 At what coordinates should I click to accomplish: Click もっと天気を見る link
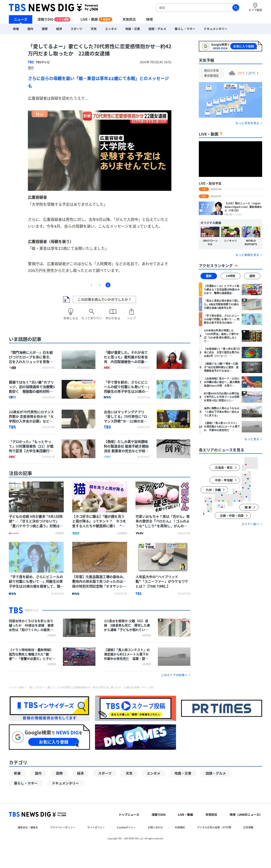coord(249,123)
